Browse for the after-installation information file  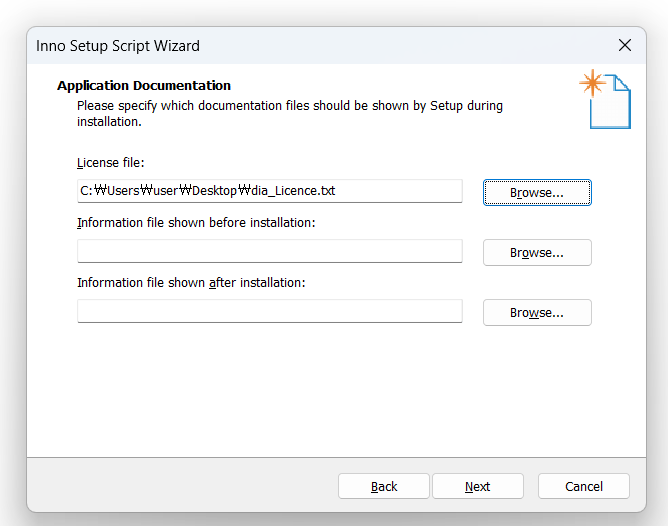[537, 313]
